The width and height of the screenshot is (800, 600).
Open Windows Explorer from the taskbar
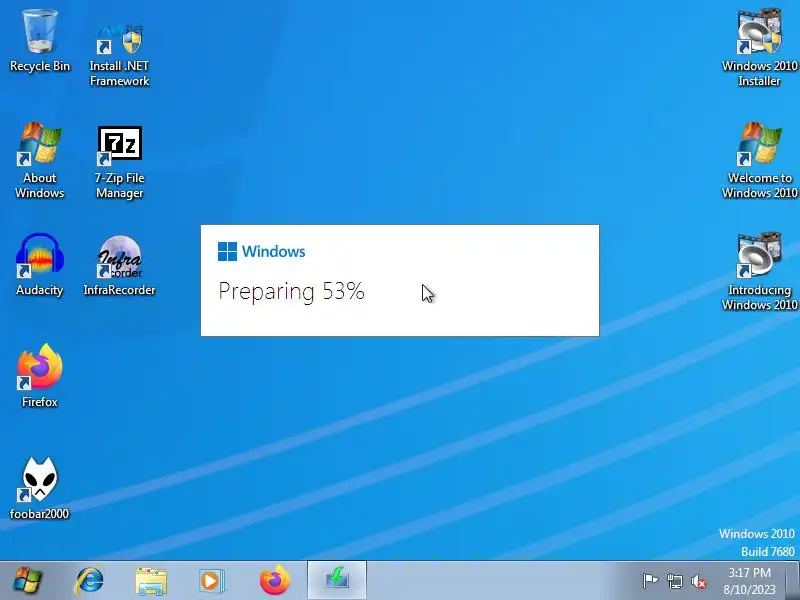click(x=151, y=581)
